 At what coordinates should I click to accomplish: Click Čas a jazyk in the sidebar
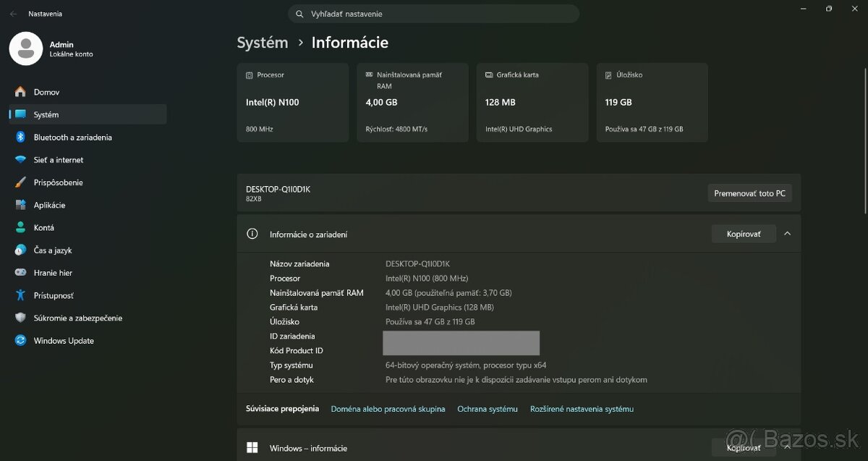(x=88, y=250)
